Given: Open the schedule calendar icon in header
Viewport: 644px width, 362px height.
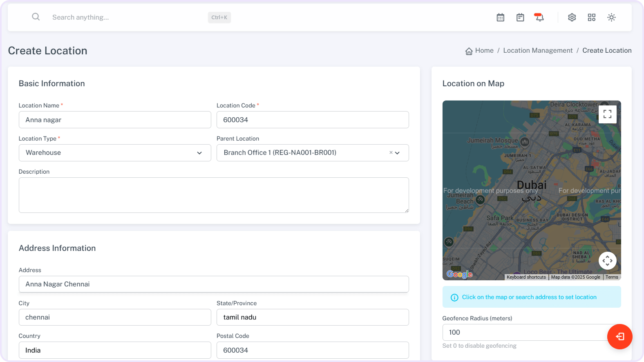Looking at the screenshot, I should [x=520, y=18].
